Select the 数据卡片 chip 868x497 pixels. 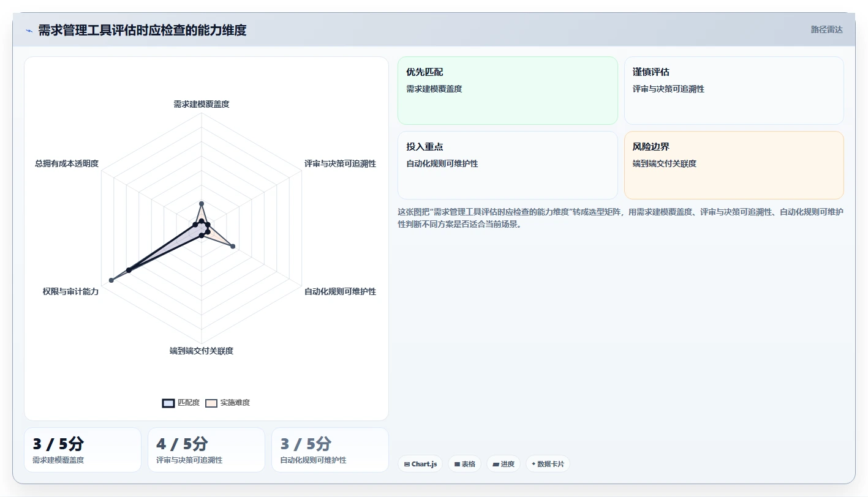point(548,464)
